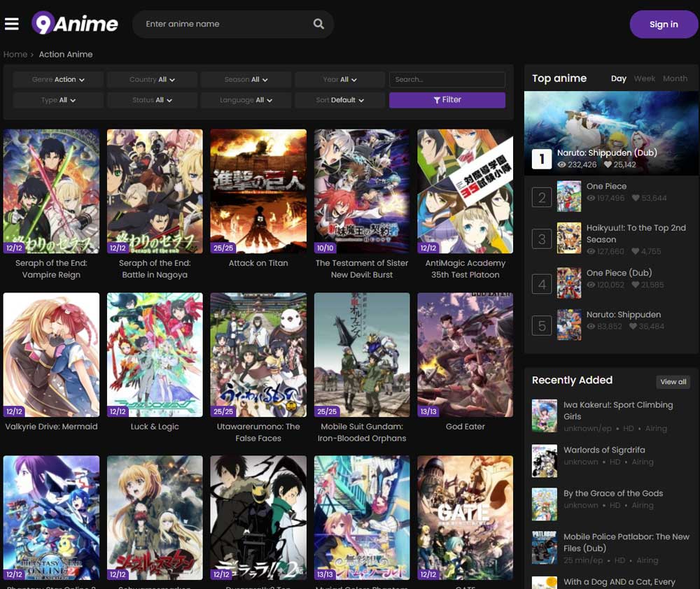Open the Attack on Titan poster
The height and width of the screenshot is (589, 700).
[258, 192]
